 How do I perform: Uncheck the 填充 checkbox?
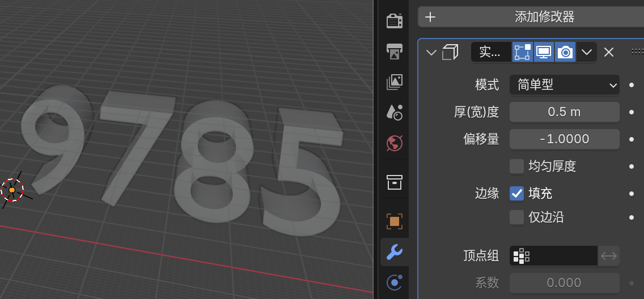516,193
